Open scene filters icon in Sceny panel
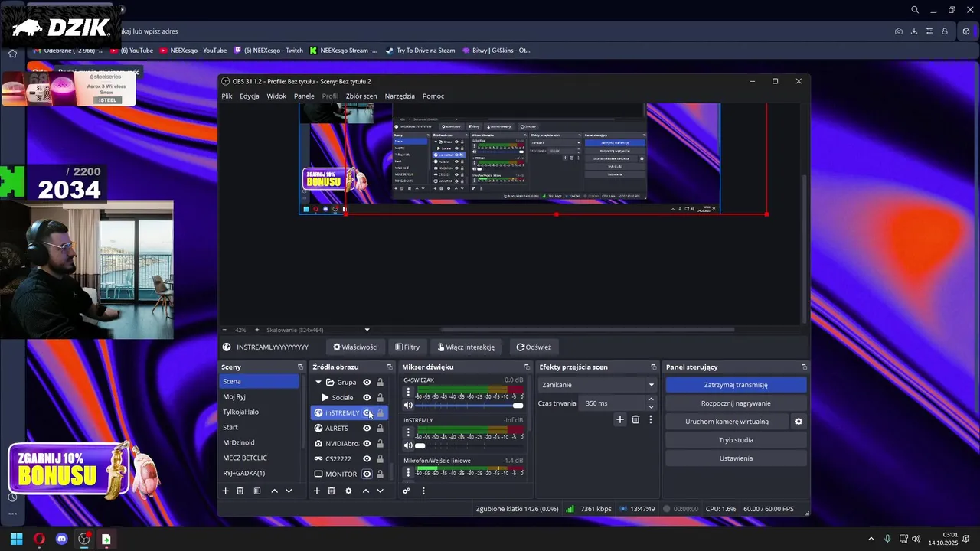Image resolution: width=980 pixels, height=551 pixels. click(x=257, y=491)
